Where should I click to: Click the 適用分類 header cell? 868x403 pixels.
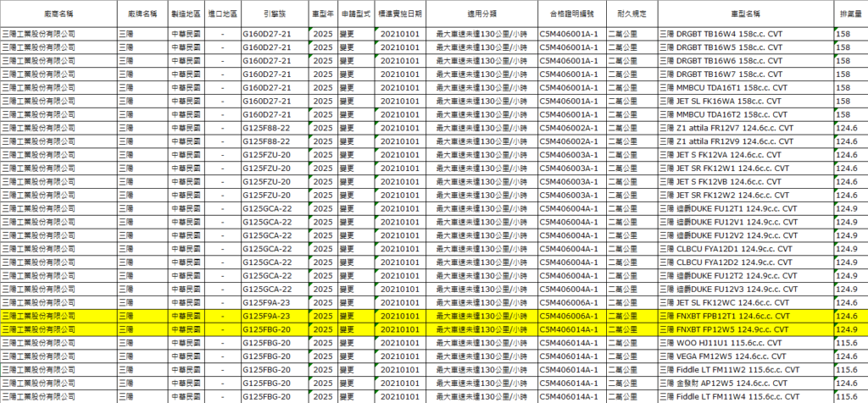pyautogui.click(x=481, y=14)
